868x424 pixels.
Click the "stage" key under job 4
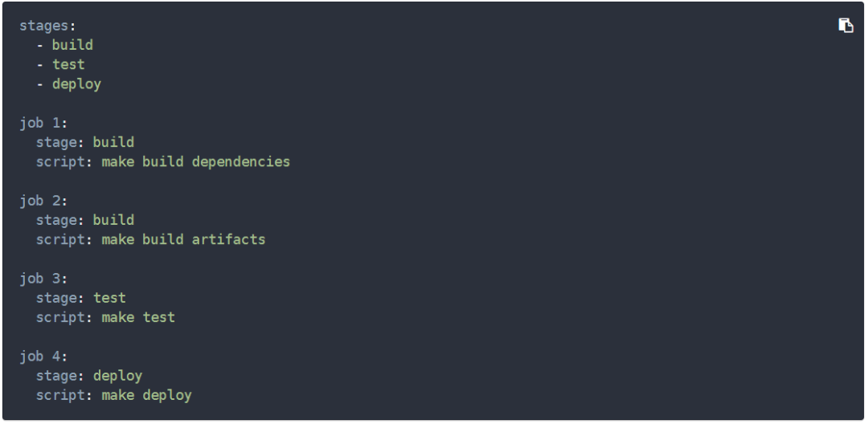click(x=56, y=376)
